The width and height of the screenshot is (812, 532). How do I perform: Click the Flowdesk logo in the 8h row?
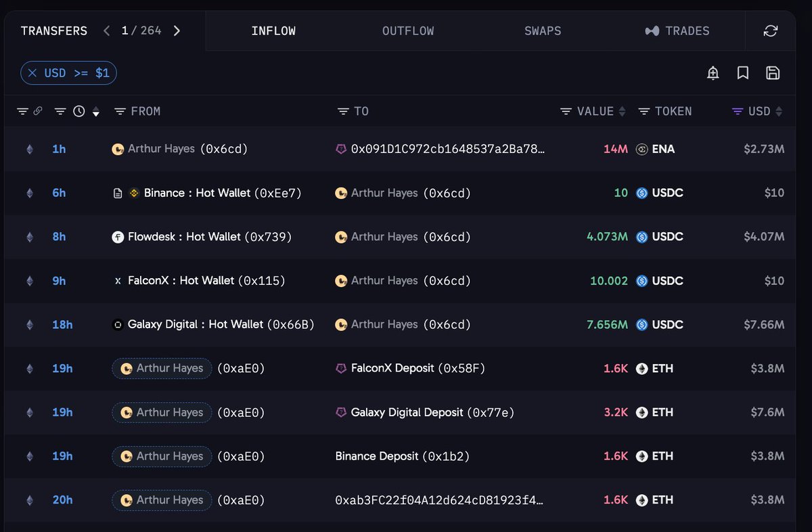(x=118, y=237)
